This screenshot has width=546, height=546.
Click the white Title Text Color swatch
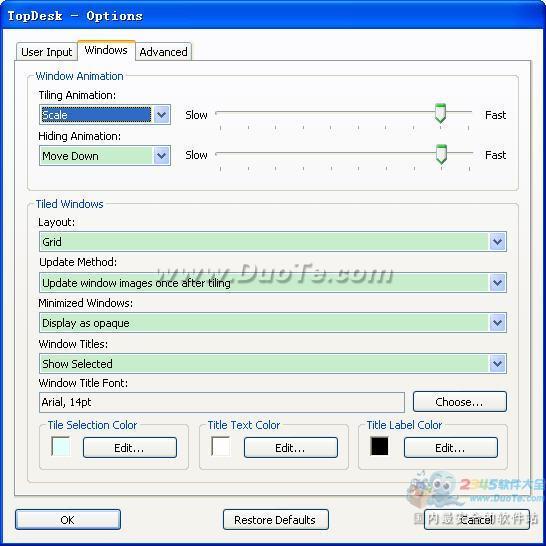(221, 446)
